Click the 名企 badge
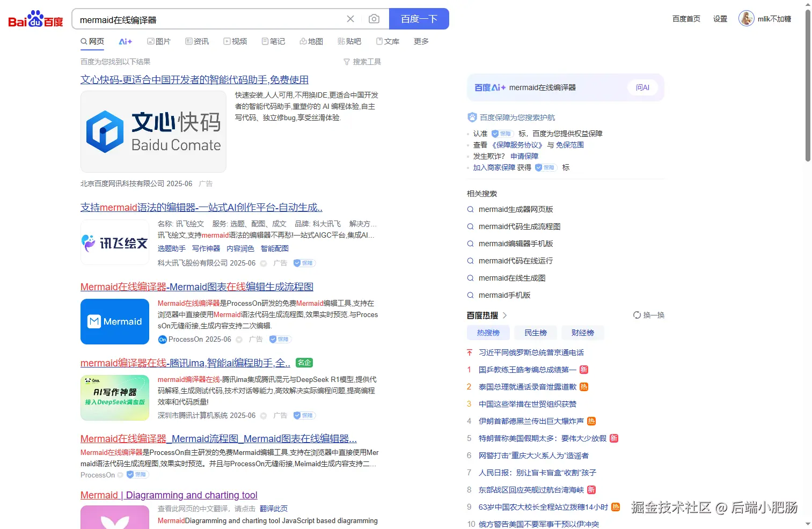 pyautogui.click(x=304, y=363)
